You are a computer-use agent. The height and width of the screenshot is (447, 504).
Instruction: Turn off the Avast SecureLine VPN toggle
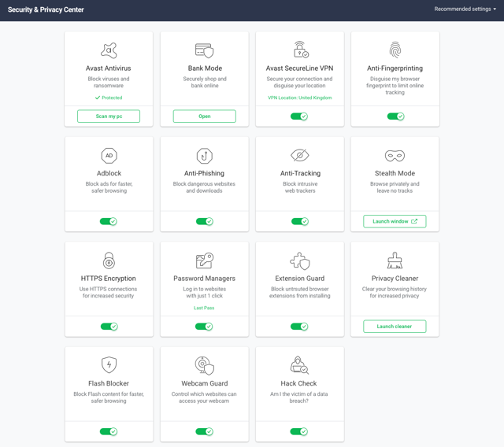(299, 116)
